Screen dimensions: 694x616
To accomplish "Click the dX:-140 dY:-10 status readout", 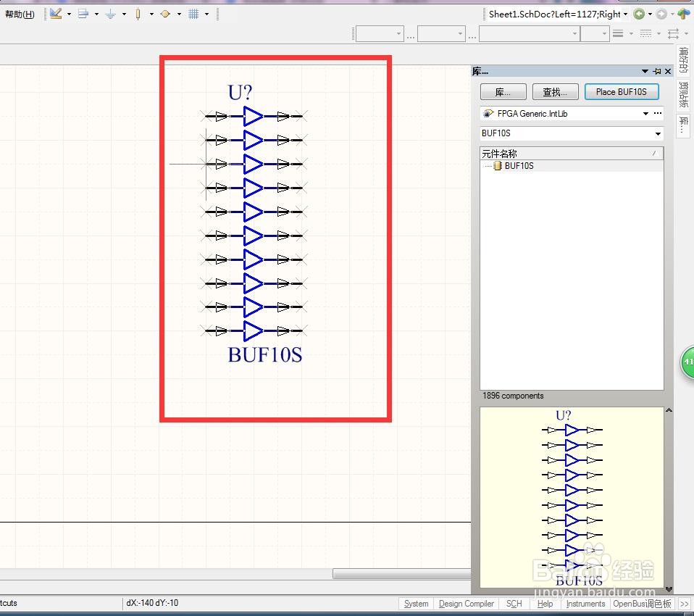I will coord(152,603).
